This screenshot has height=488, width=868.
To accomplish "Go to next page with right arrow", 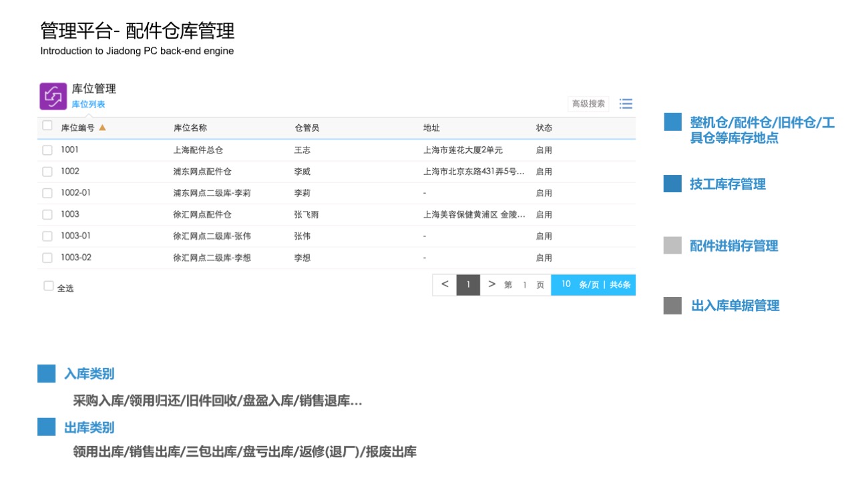I will point(491,284).
